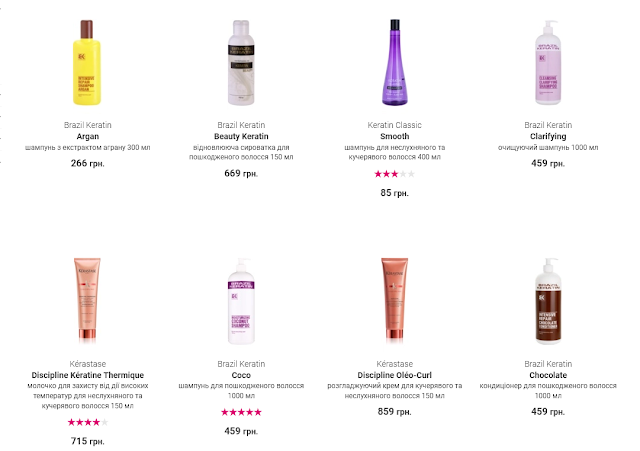Open the Argan product title link

(87, 136)
